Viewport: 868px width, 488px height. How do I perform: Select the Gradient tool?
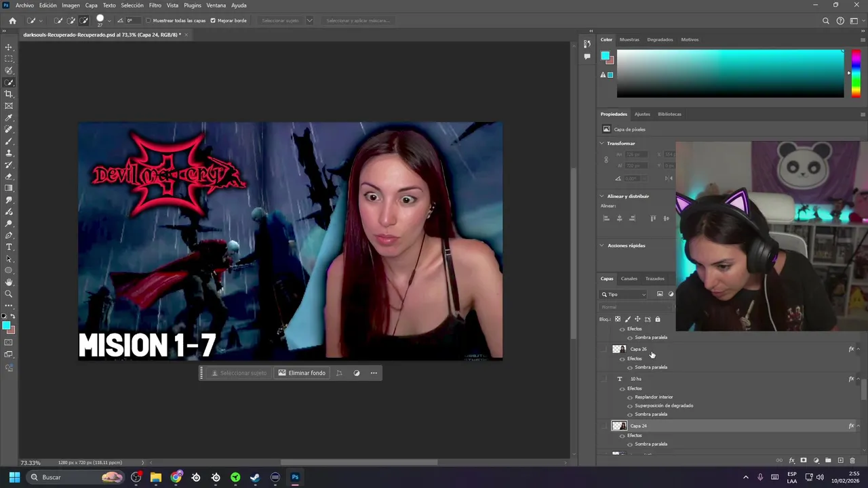click(x=9, y=188)
